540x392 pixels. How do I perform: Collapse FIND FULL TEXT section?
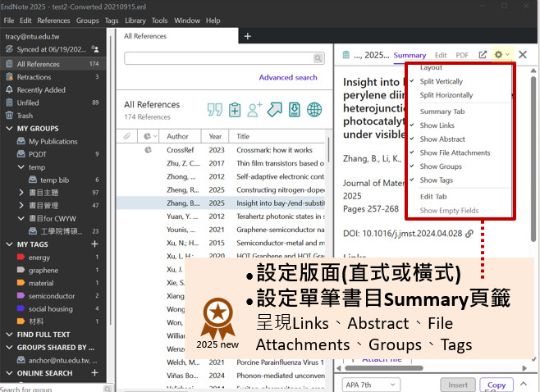10,335
